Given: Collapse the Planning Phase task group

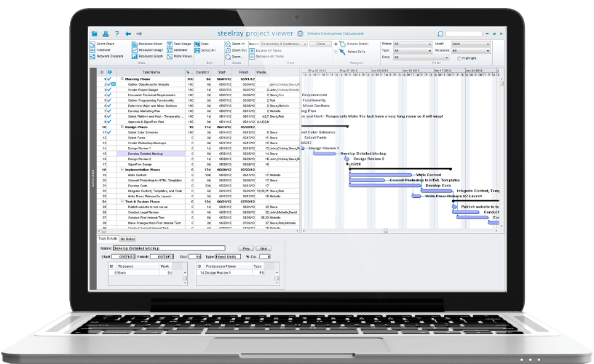Looking at the screenshot, I should pyautogui.click(x=122, y=79).
